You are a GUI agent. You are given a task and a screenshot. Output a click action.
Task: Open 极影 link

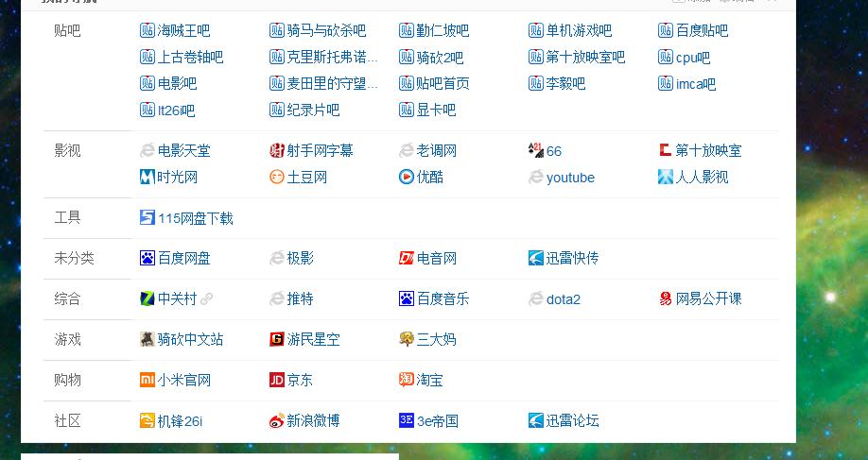pyautogui.click(x=300, y=258)
